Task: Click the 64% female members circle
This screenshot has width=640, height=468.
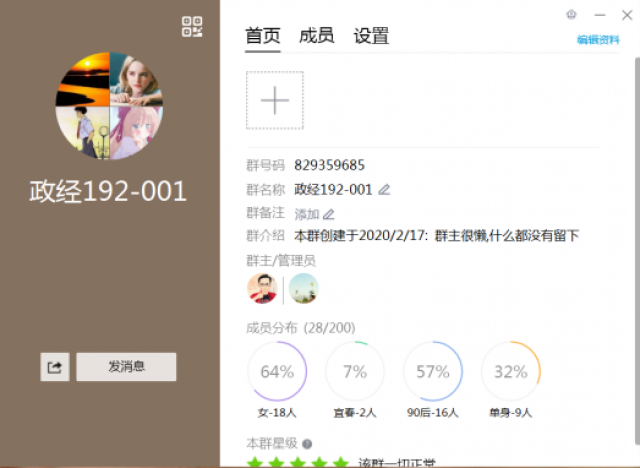Action: [x=277, y=372]
